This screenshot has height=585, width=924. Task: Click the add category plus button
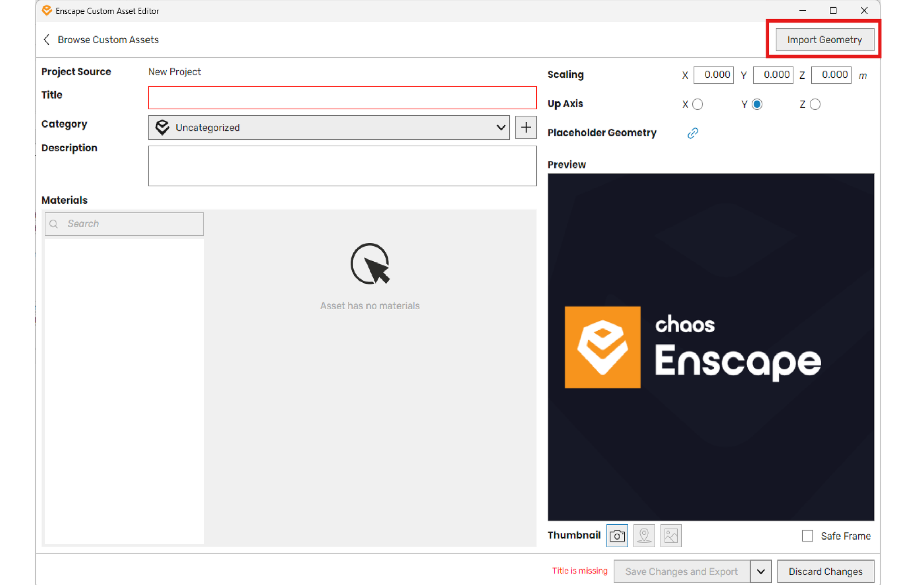pos(525,127)
